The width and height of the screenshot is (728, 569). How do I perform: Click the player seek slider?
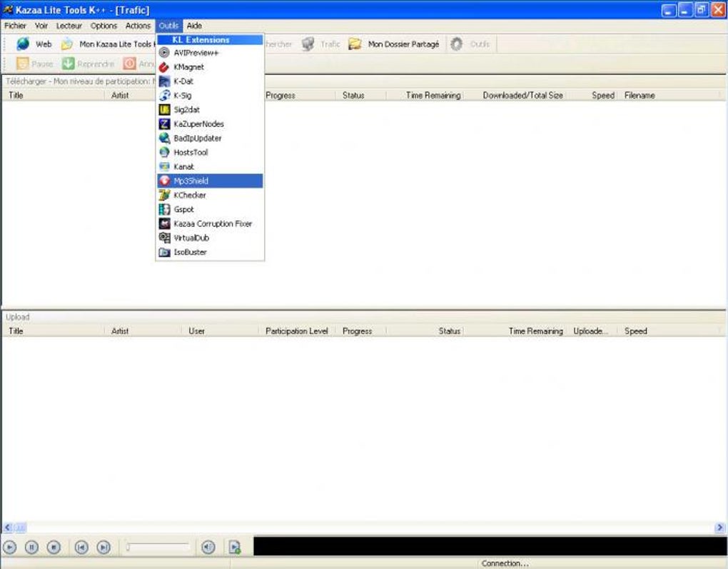click(x=158, y=547)
